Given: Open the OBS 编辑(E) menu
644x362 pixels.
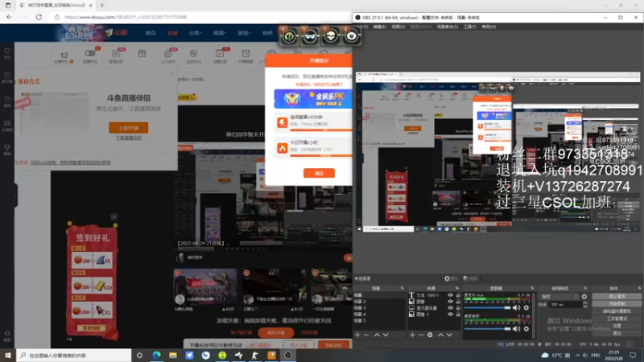Looking at the screenshot, I should (379, 27).
